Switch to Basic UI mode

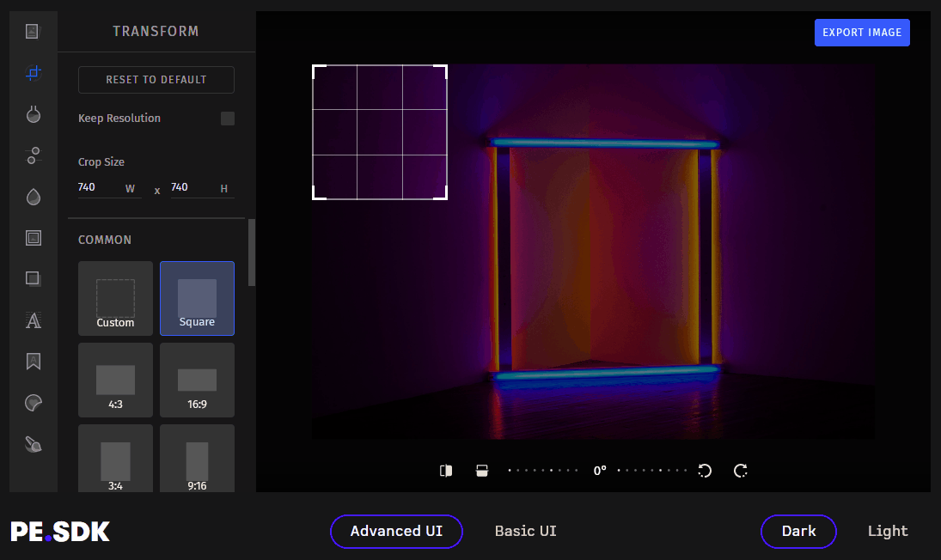[x=526, y=531]
